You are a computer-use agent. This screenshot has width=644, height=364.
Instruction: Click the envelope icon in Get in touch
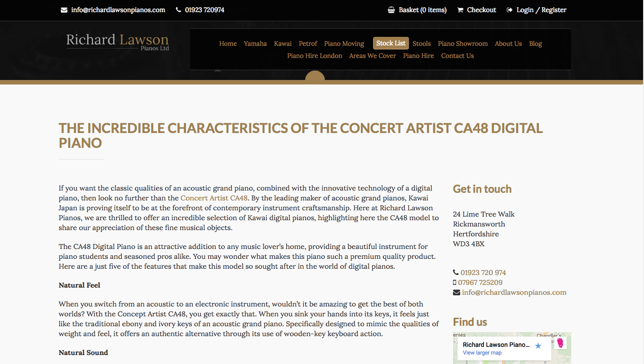(456, 293)
